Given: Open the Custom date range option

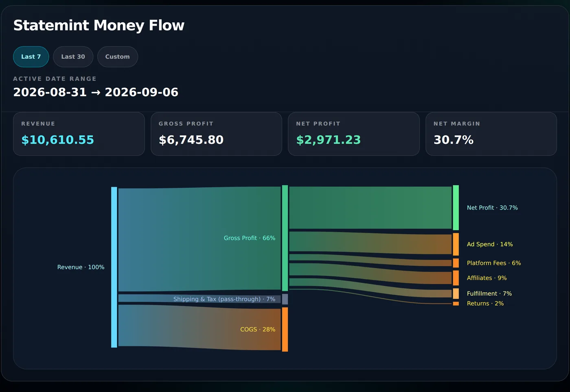Looking at the screenshot, I should (118, 57).
